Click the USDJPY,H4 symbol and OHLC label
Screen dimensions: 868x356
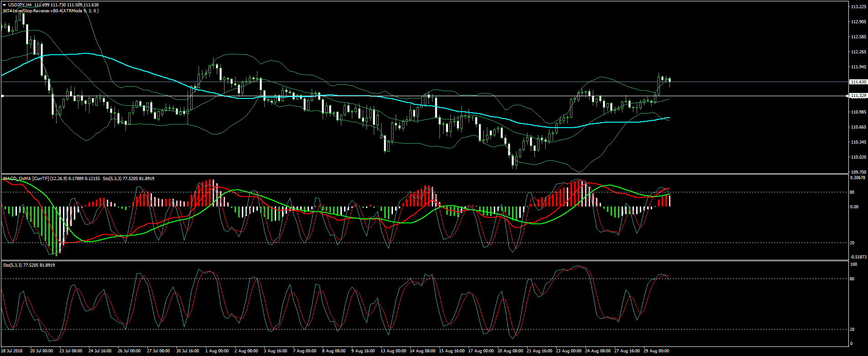point(53,5)
